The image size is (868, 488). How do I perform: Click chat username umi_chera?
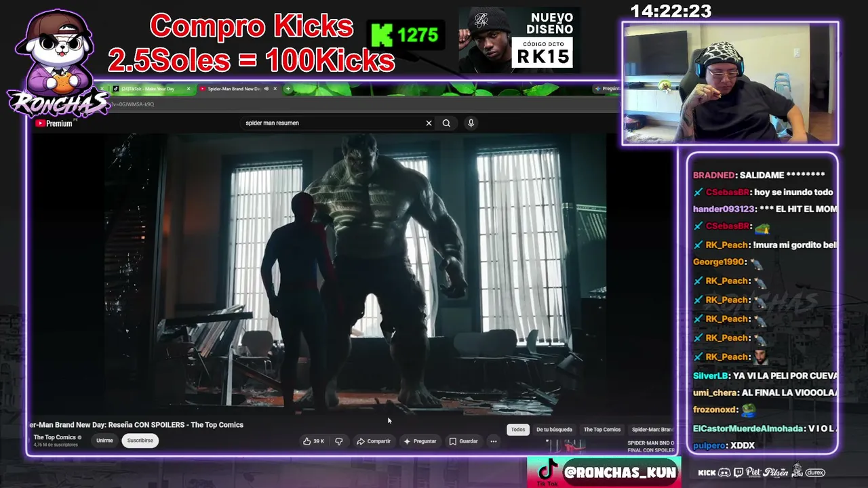pos(715,393)
